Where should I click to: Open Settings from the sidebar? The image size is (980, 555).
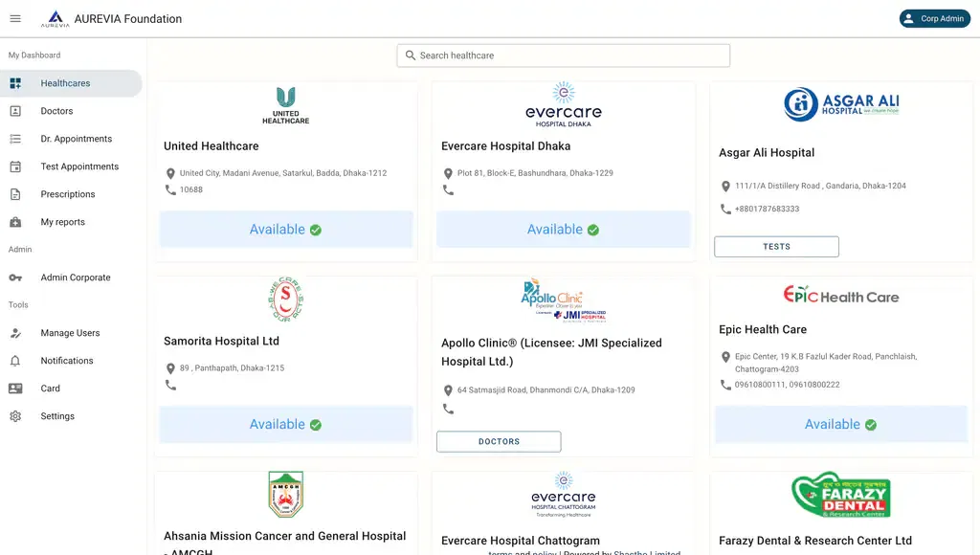click(x=71, y=416)
